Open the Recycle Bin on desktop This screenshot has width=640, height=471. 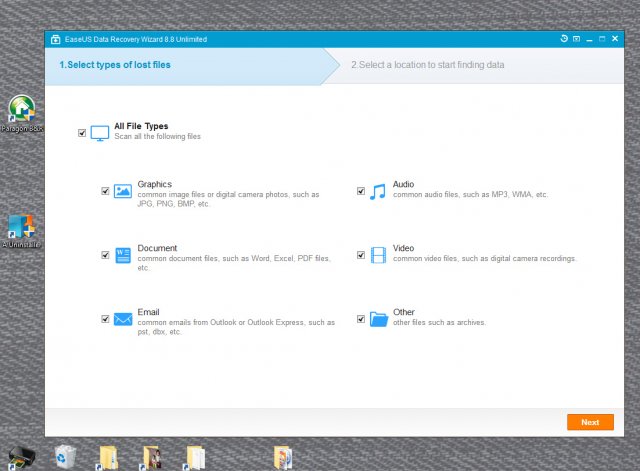tap(66, 455)
